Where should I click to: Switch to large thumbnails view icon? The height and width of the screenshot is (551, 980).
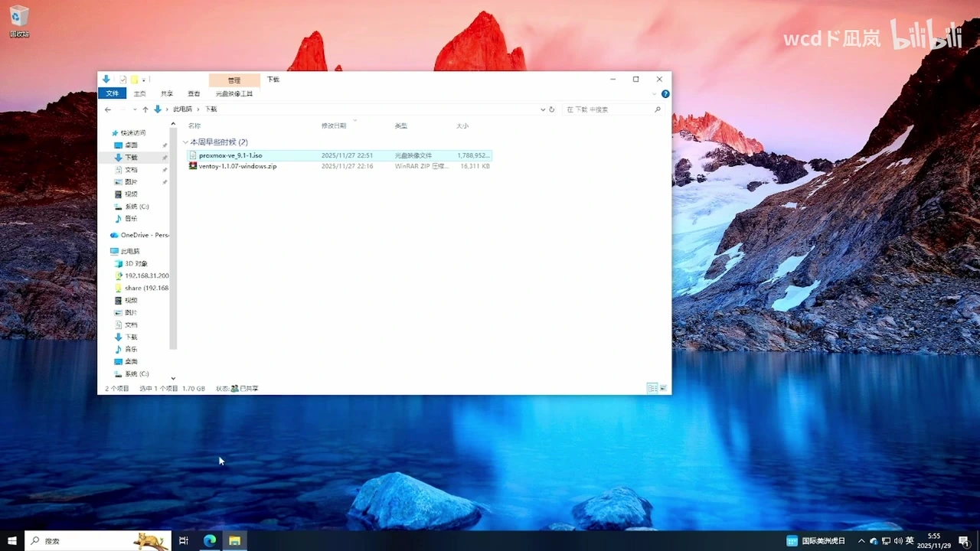664,389
